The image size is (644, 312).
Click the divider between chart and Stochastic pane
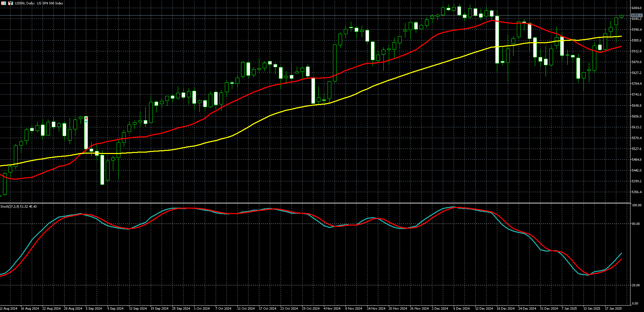(x=314, y=203)
